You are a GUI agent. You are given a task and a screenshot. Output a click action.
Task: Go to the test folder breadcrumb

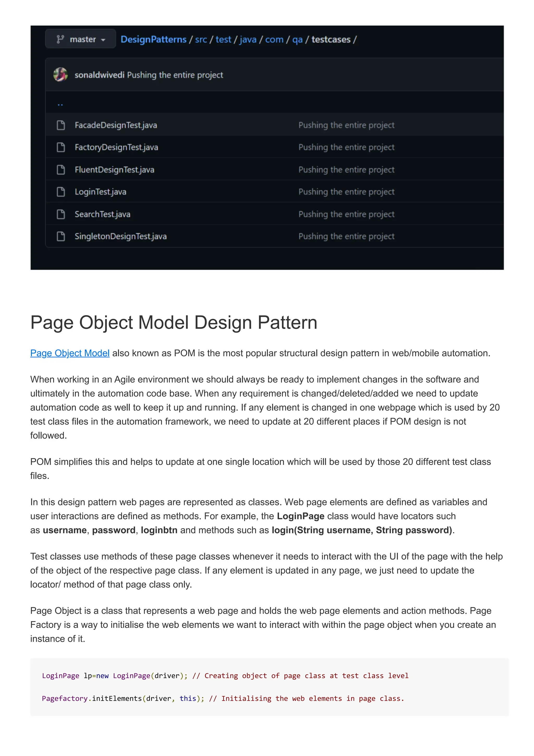[223, 39]
